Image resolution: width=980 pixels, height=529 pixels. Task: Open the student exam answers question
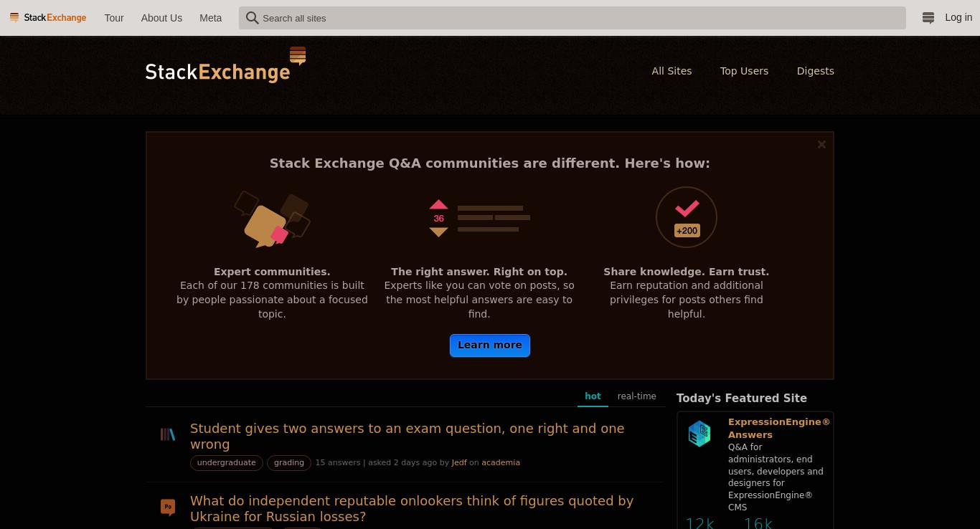tap(407, 436)
